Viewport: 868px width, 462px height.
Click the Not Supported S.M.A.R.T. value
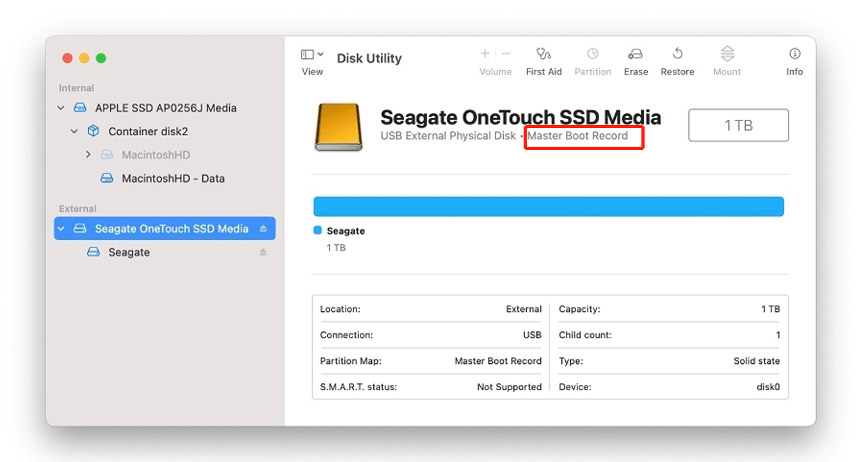[x=510, y=387]
